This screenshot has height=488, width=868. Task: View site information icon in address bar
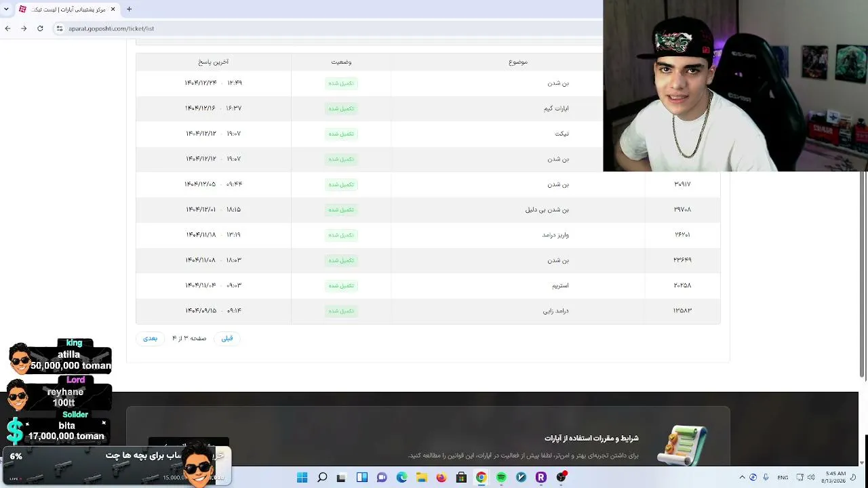coord(60,28)
